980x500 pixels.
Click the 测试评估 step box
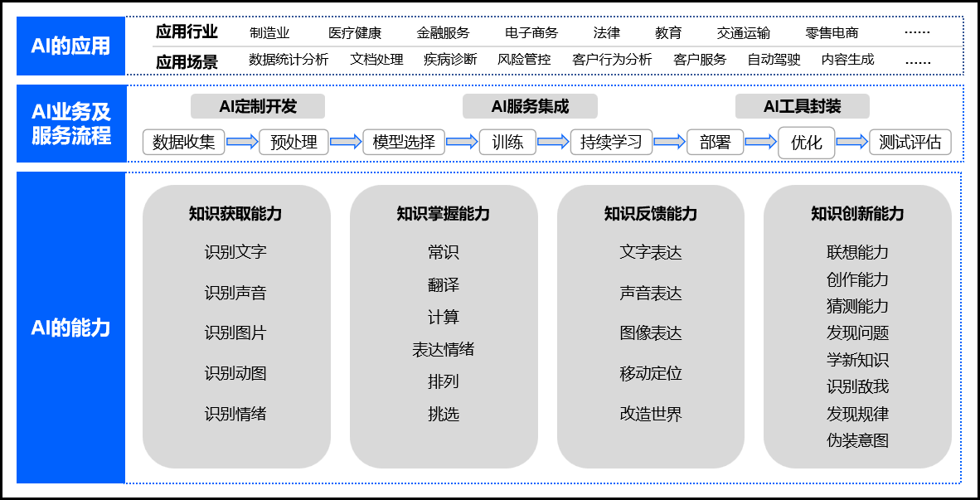pyautogui.click(x=910, y=142)
